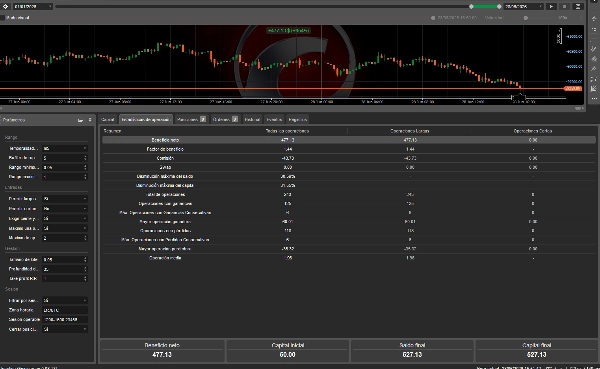600x369 pixels.
Task: Click the Rango mínimo stepper arrows
Action: coord(85,167)
